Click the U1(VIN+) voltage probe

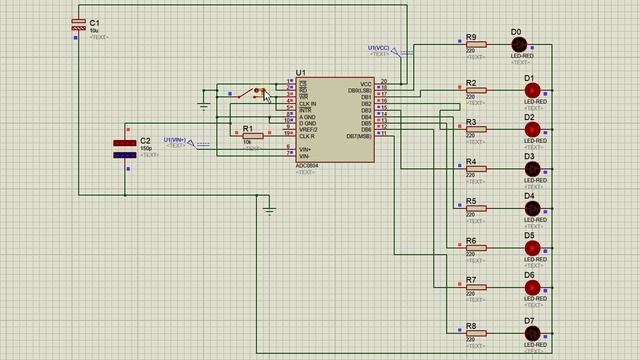pyautogui.click(x=191, y=143)
